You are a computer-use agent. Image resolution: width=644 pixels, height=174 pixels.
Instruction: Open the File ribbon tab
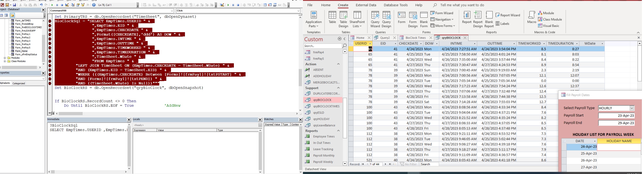[x=310, y=5]
